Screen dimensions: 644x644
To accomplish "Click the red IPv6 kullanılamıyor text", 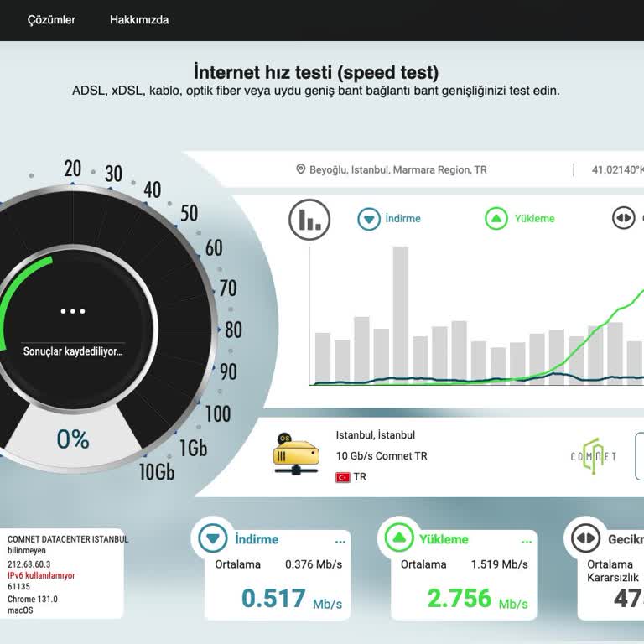I will [x=41, y=575].
